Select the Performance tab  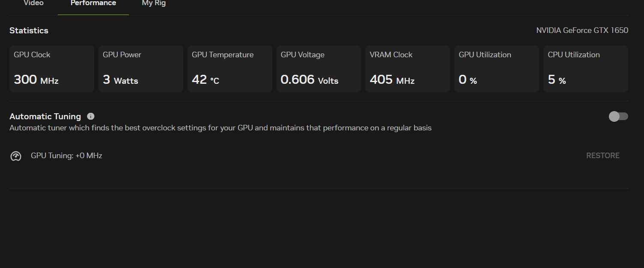(93, 3)
